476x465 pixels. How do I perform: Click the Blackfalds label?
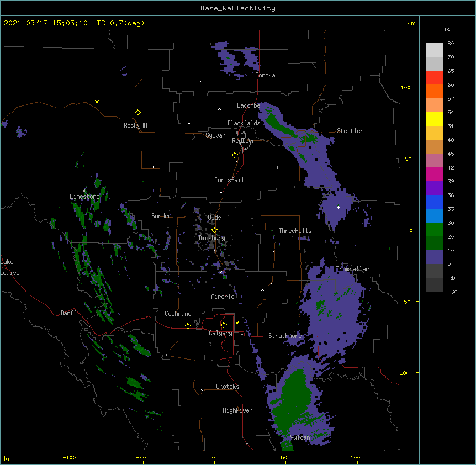click(x=244, y=123)
